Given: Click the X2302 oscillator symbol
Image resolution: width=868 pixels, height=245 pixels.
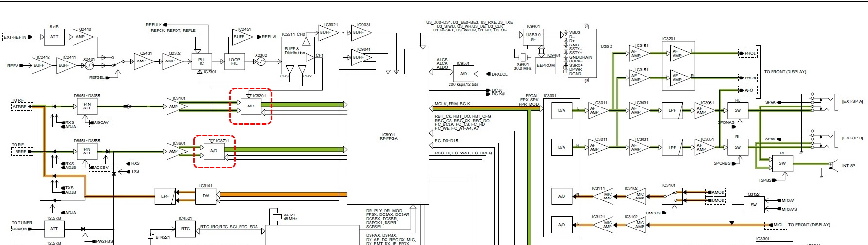Looking at the screenshot, I should click(261, 61).
